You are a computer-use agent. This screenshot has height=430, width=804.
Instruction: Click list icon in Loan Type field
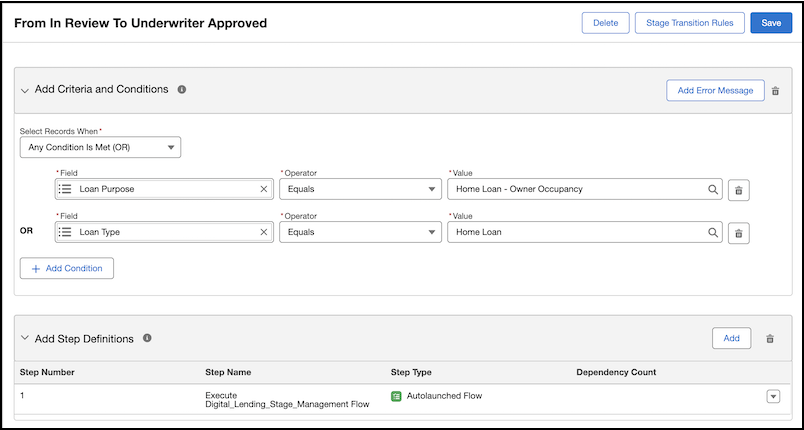[x=65, y=232]
